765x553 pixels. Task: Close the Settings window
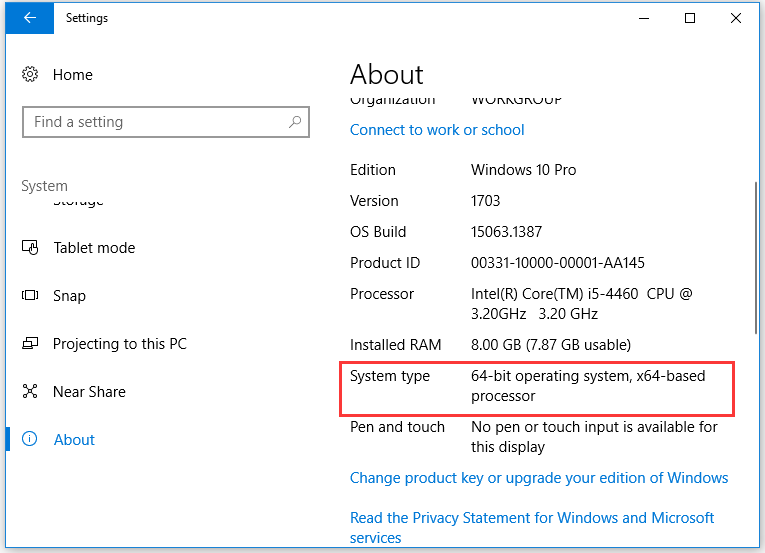pos(736,18)
